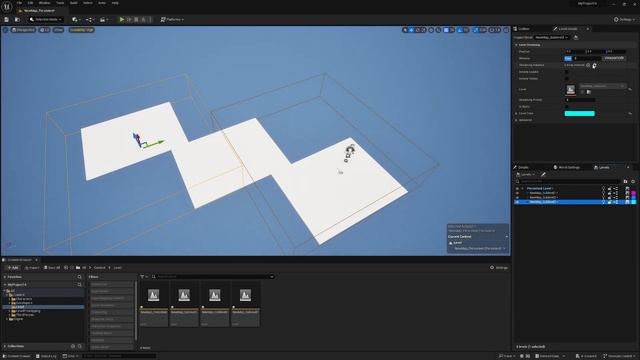Click the browse-to-asset folder icon under Level
The image size is (640, 360).
(x=589, y=92)
